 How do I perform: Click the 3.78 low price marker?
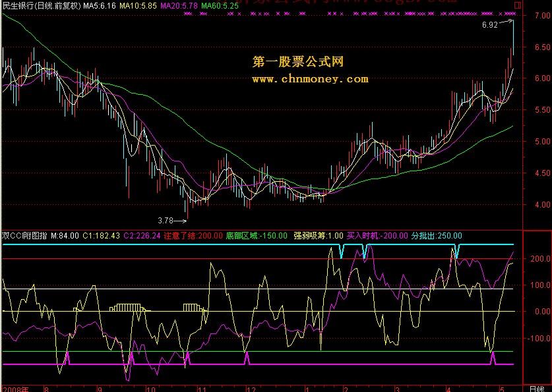pos(166,221)
